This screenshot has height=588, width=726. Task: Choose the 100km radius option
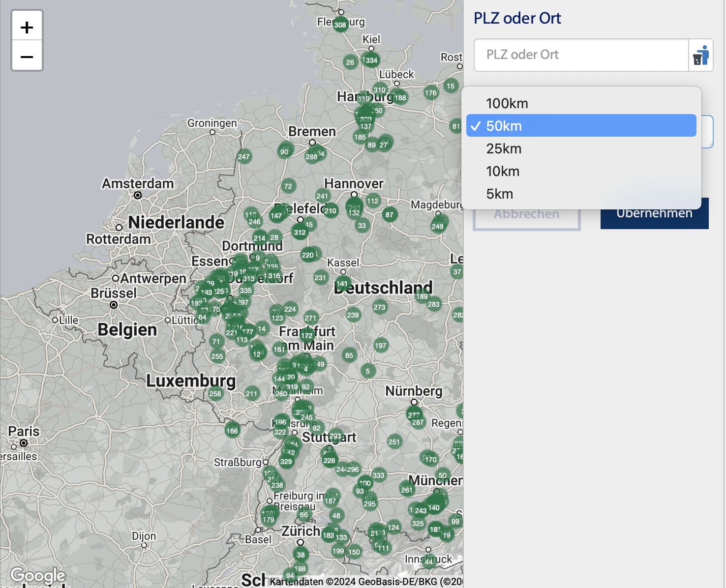507,103
